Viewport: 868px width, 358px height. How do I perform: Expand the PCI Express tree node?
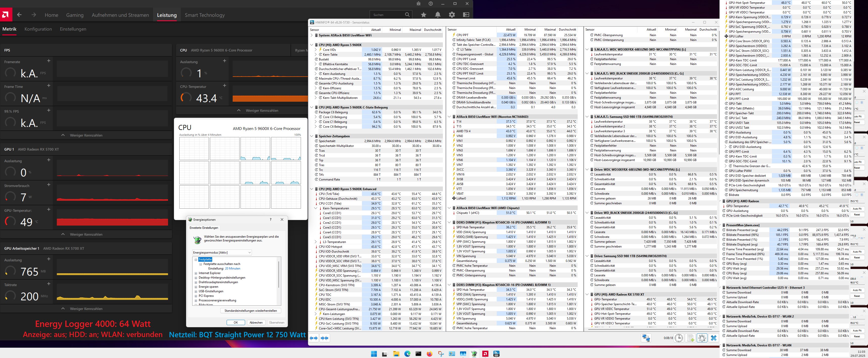pos(196,296)
